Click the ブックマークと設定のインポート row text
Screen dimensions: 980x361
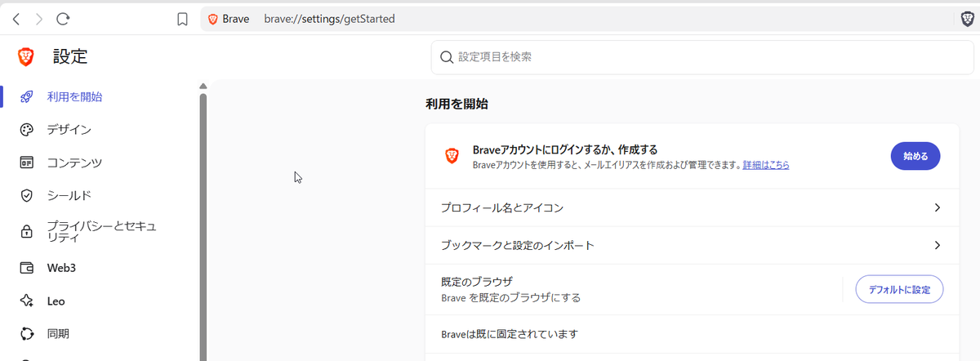tap(517, 245)
